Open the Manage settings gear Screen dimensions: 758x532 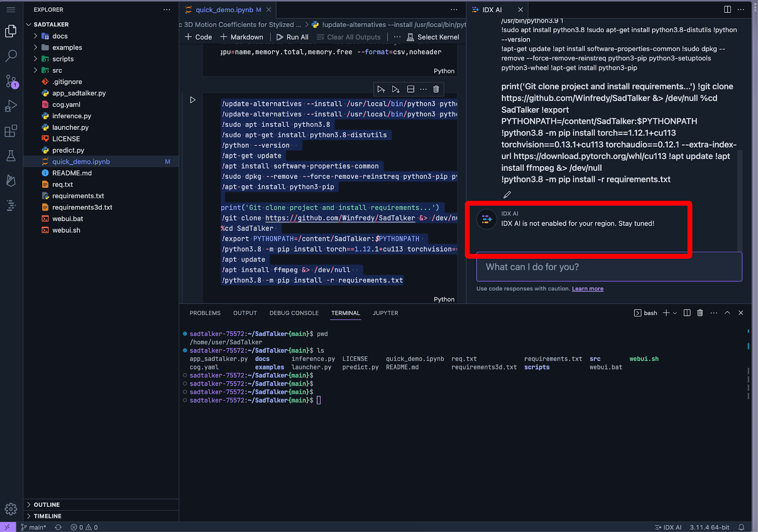click(x=11, y=509)
